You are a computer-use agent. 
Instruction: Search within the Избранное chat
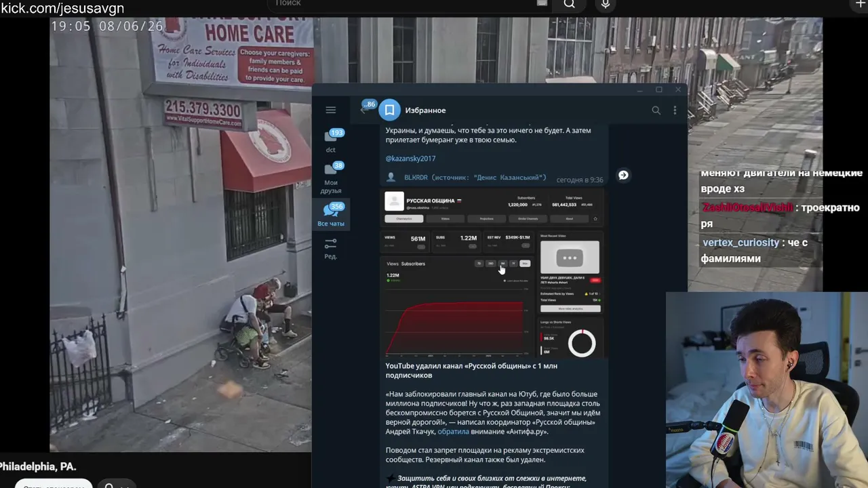tap(656, 110)
